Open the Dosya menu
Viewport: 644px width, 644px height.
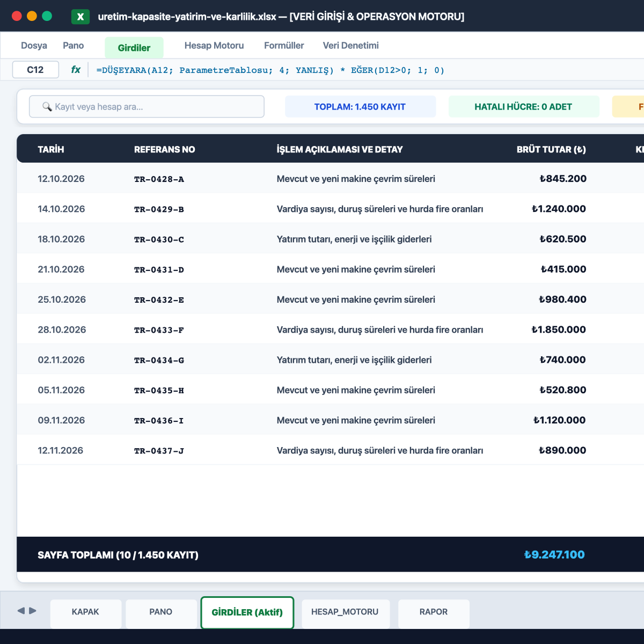pyautogui.click(x=34, y=46)
